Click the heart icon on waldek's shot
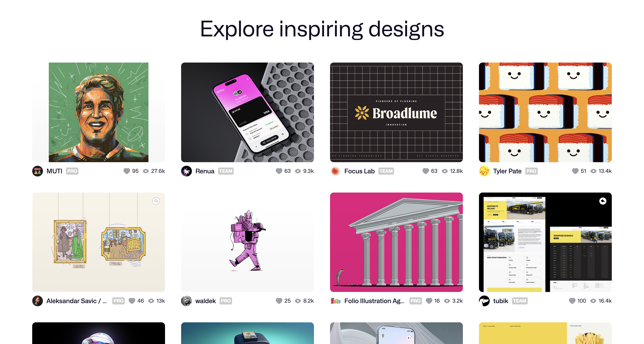Image resolution: width=644 pixels, height=344 pixels. point(279,301)
